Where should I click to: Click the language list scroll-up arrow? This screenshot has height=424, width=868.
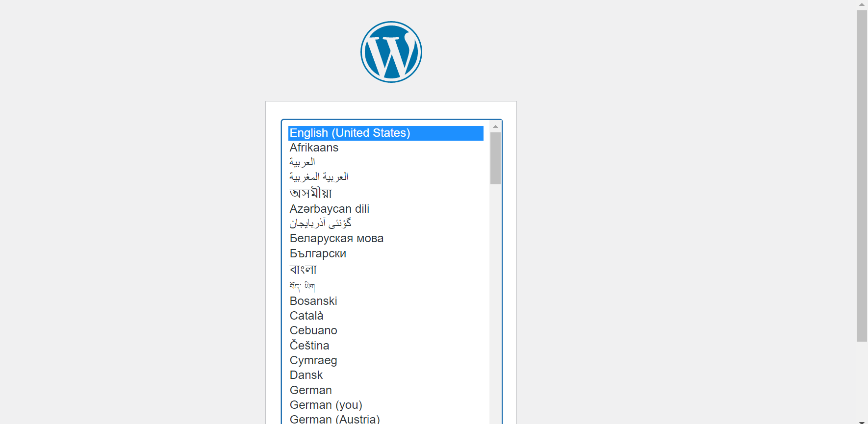495,126
